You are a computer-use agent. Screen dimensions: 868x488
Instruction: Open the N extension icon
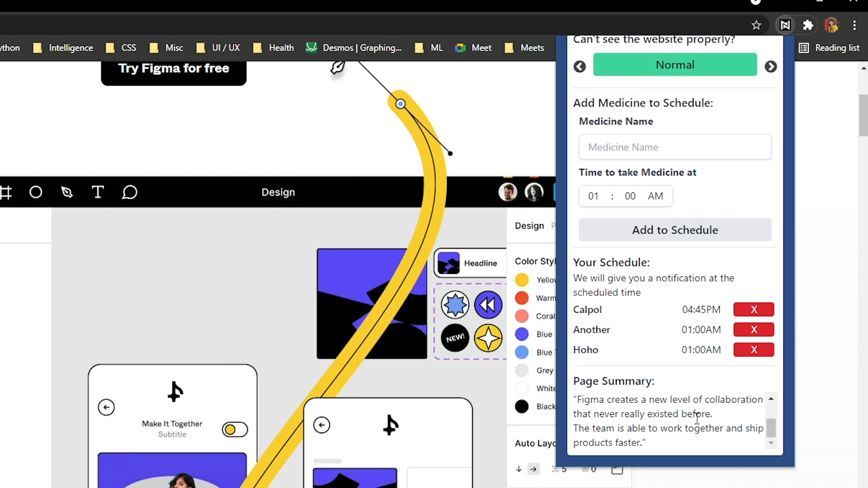point(785,25)
